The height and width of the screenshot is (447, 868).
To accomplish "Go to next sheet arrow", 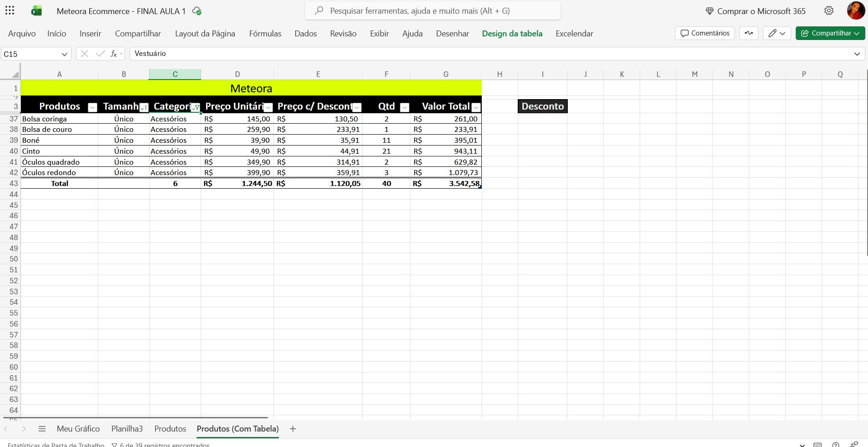I will click(x=24, y=429).
